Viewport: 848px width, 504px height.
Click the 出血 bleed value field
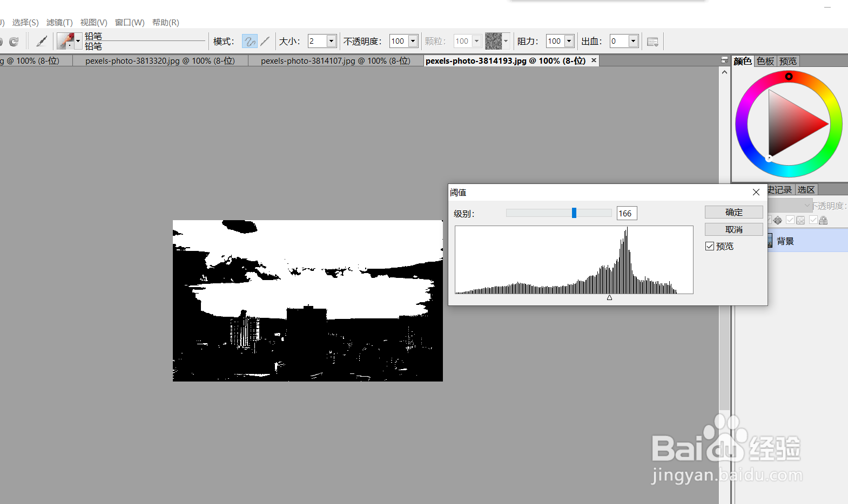(619, 41)
